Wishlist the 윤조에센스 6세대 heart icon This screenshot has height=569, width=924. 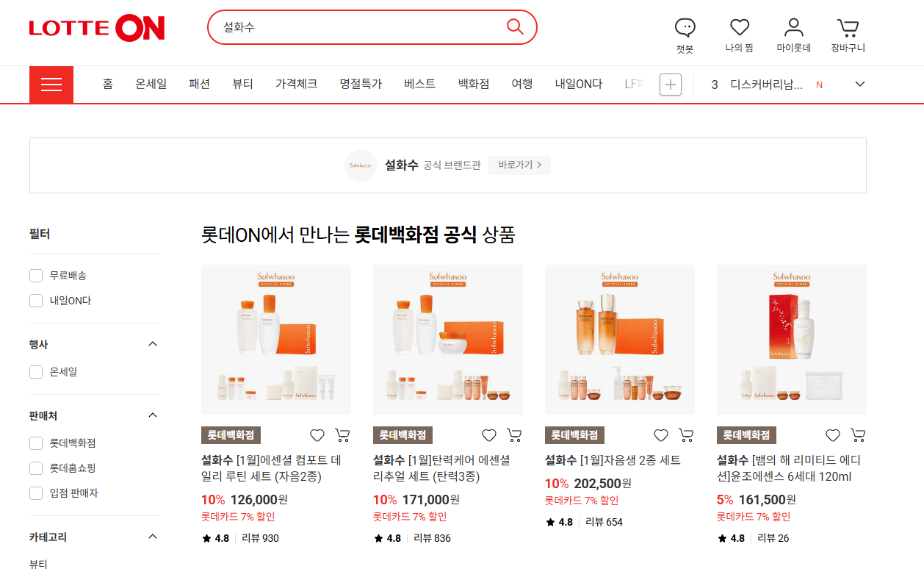[833, 435]
